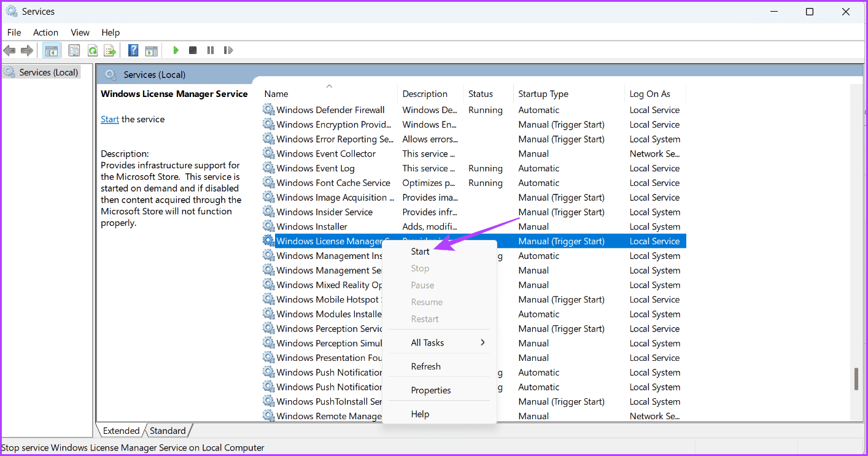
Task: Open the Help toolbar icon with question mark
Action: pyautogui.click(x=133, y=50)
